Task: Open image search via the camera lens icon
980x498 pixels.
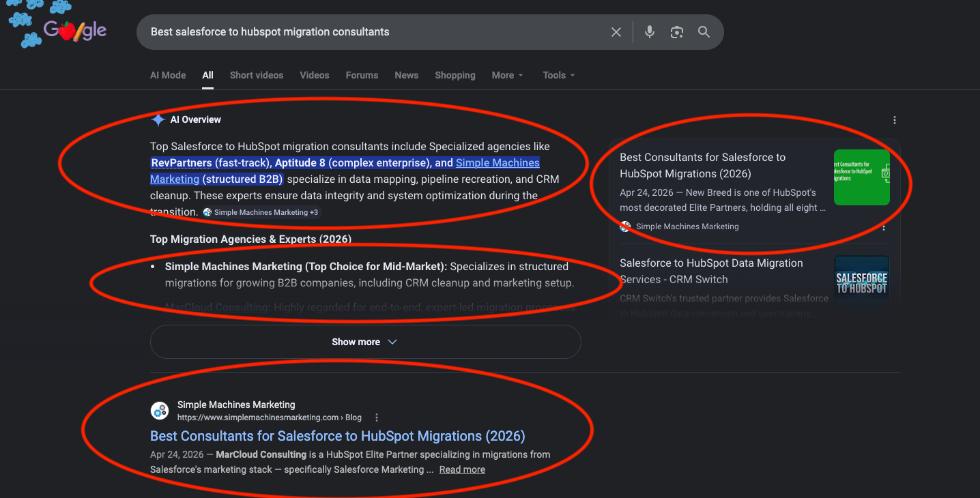Action: click(x=677, y=32)
